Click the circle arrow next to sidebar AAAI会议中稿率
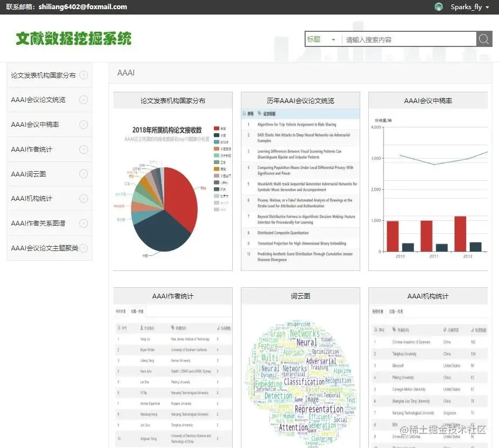 click(83, 124)
